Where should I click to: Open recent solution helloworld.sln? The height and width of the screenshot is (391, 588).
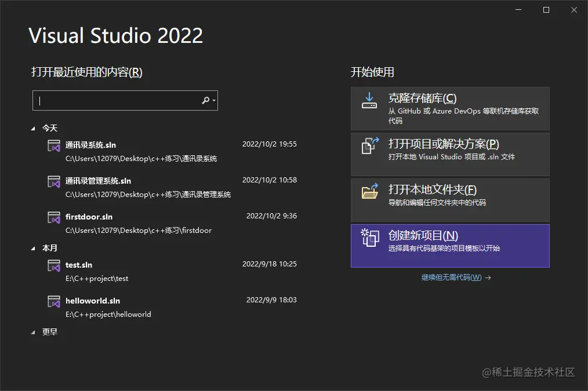click(x=93, y=301)
